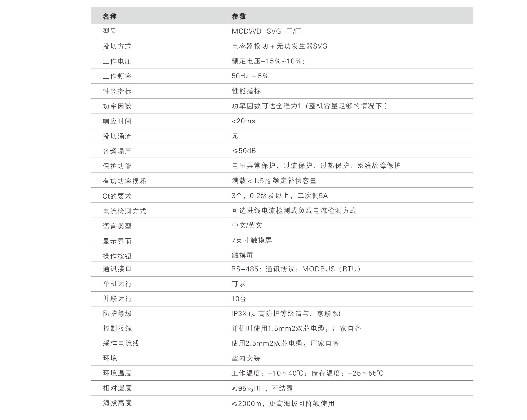
Task: Click the value RS-485 MODBUS (RTU)
Action: pyautogui.click(x=296, y=269)
